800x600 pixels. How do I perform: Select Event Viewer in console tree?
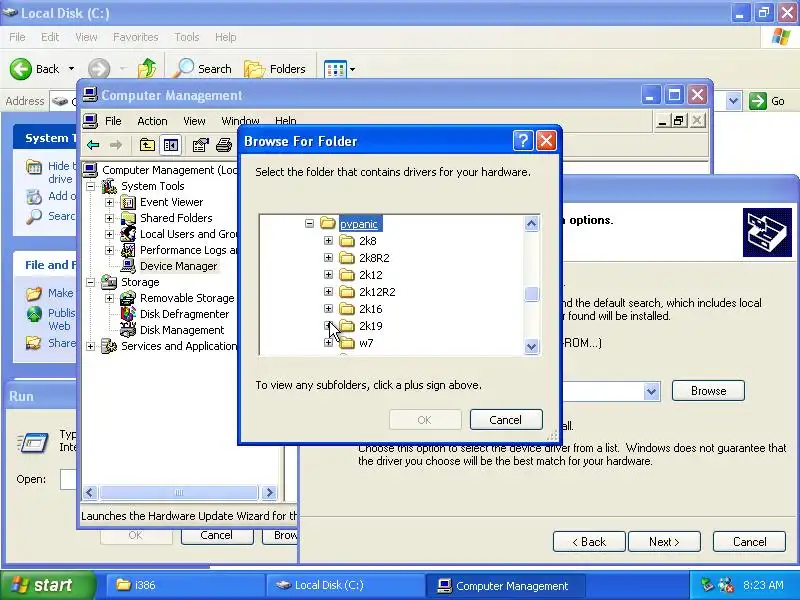[171, 202]
